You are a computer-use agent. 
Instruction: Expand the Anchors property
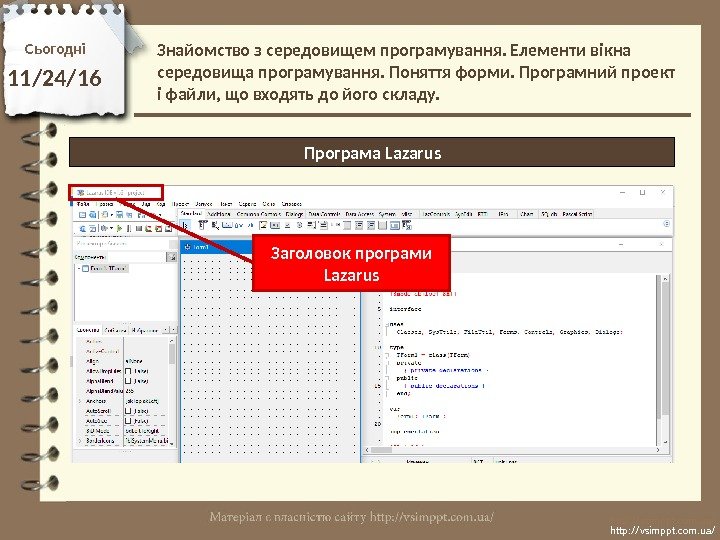80,401
